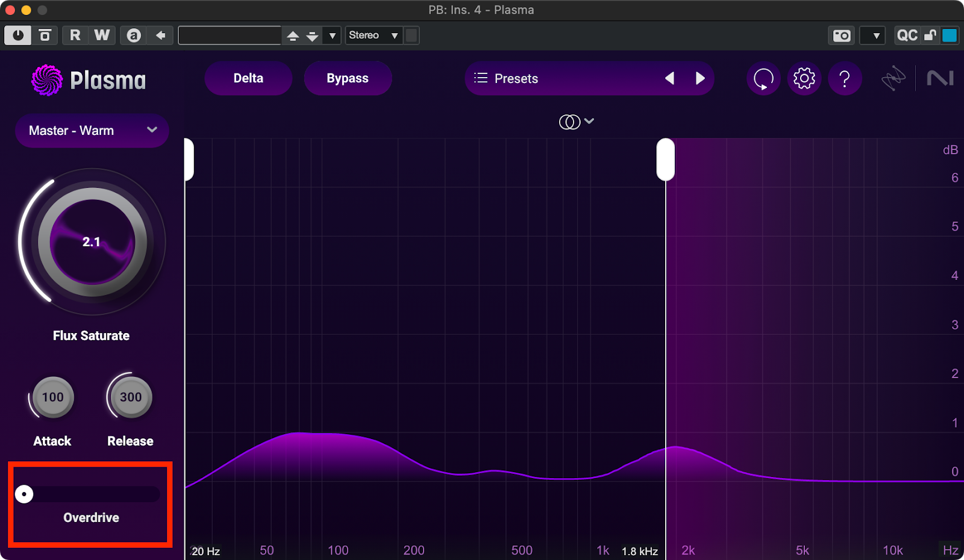Open the Presets menu list

tap(506, 78)
